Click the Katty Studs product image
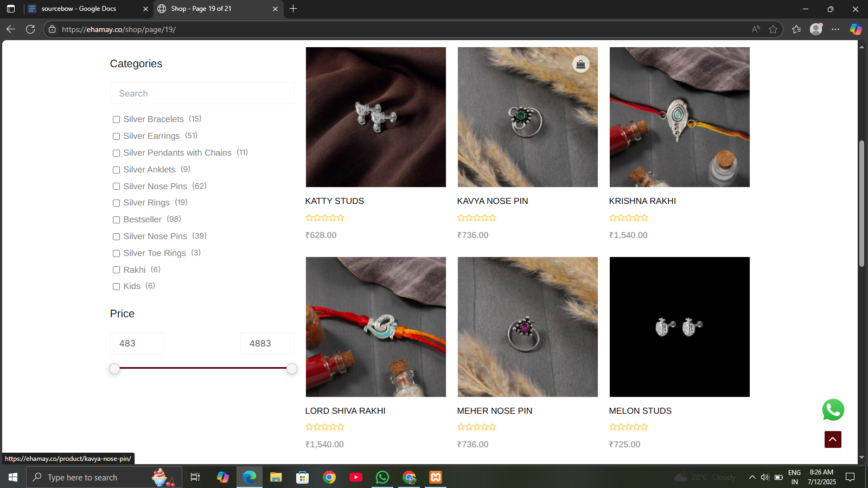Image resolution: width=868 pixels, height=488 pixels. point(376,117)
